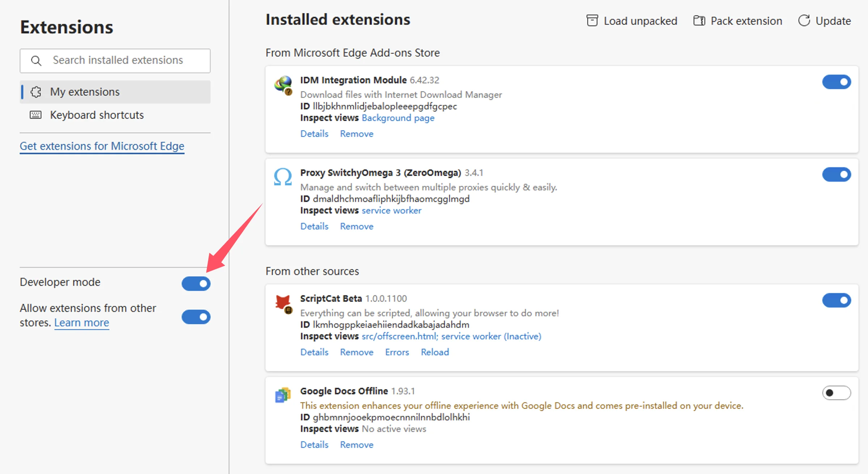Turn off Proxy SwitchyOmega extension toggle
The width and height of the screenshot is (868, 474).
pos(837,174)
